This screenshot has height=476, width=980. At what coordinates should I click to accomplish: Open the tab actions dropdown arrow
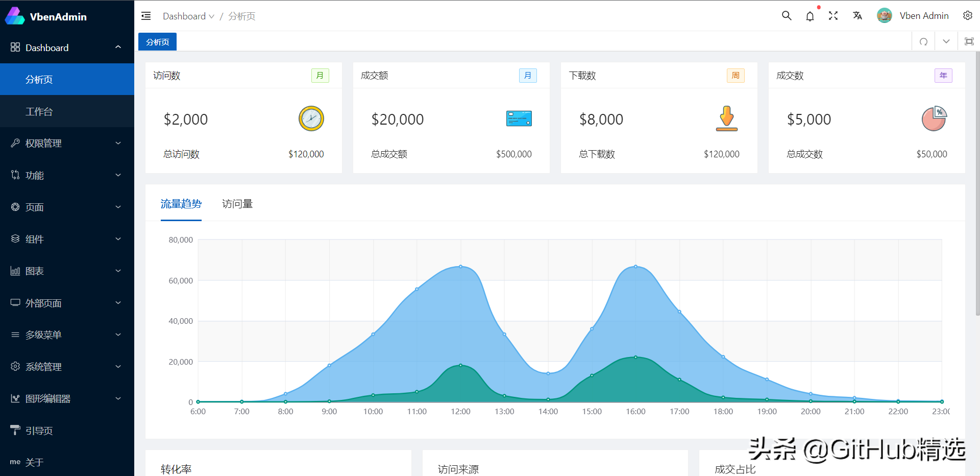point(946,41)
